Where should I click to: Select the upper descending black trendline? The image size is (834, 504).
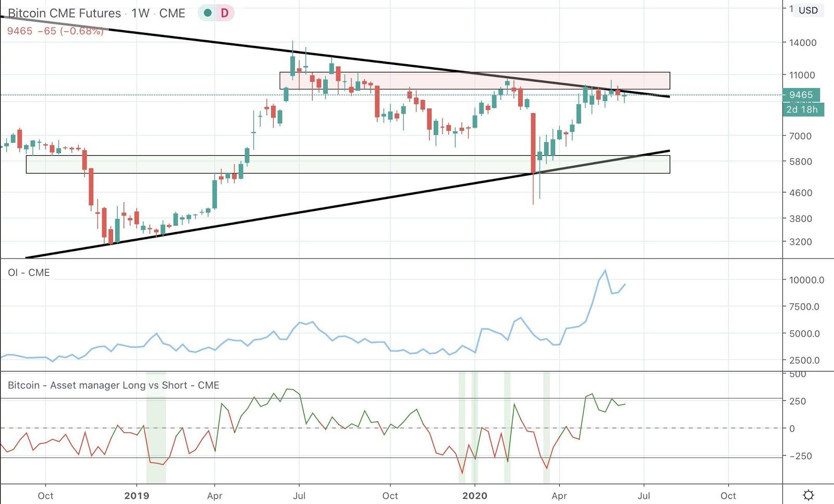pyautogui.click(x=208, y=40)
